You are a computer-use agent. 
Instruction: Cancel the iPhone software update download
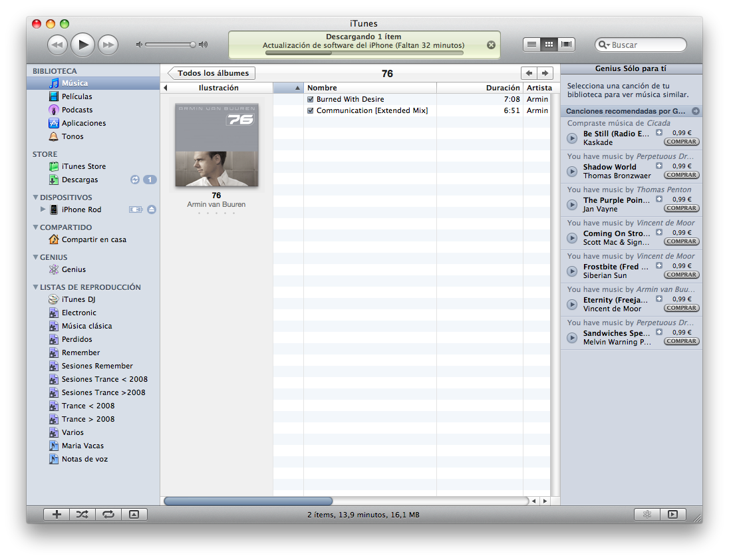(491, 45)
